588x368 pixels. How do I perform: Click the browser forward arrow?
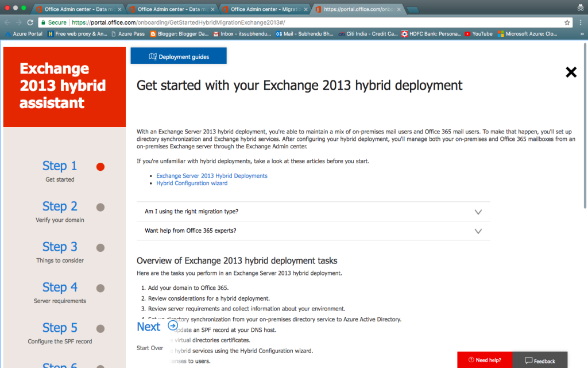[19, 22]
